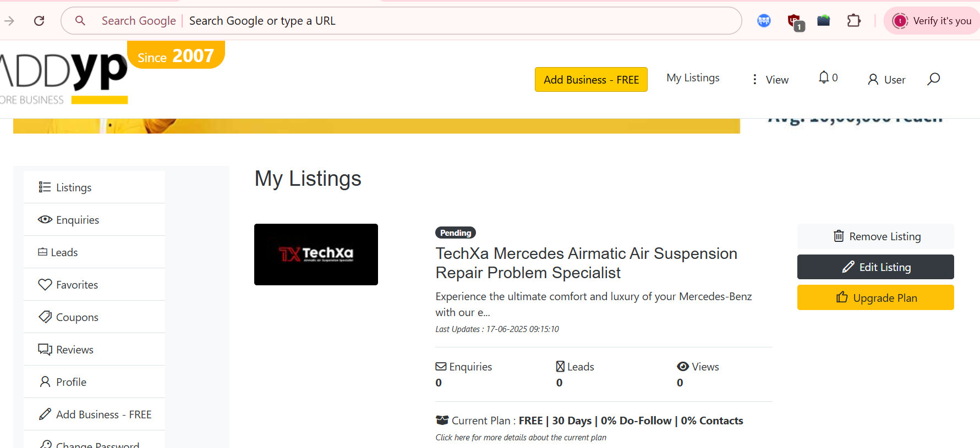This screenshot has width=980, height=448.
Task: Click the Verify it's you profile chip
Action: (932, 21)
